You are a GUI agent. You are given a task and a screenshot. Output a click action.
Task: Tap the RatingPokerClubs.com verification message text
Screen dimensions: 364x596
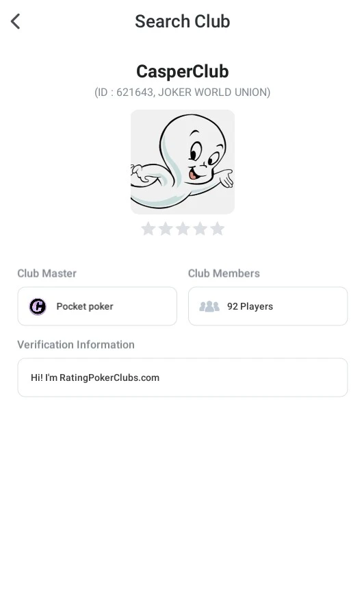pyautogui.click(x=95, y=377)
